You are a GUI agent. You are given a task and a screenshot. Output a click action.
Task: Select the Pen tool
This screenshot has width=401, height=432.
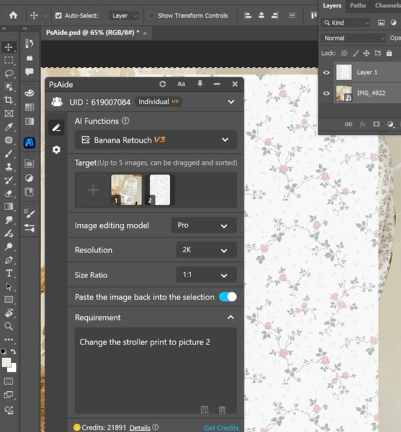9,260
